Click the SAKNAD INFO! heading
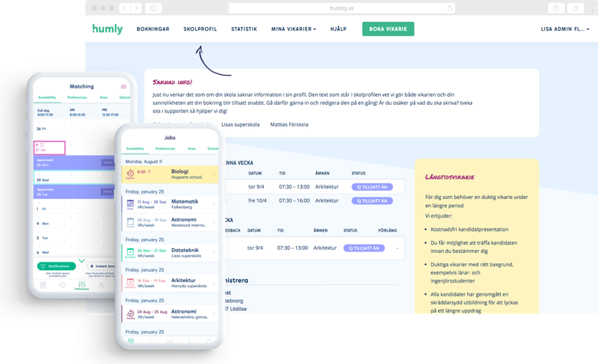The image size is (598, 364). (172, 82)
